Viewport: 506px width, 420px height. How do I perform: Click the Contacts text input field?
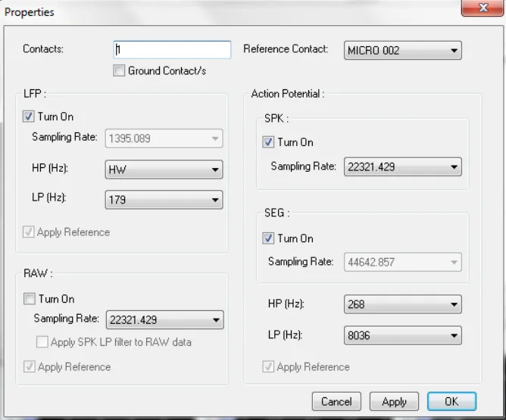pos(172,50)
